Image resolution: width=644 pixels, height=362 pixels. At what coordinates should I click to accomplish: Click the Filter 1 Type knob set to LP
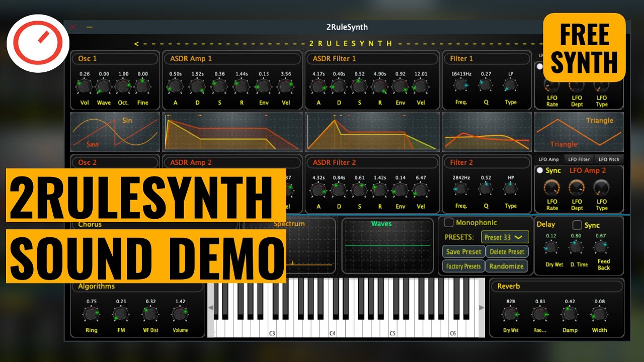(511, 86)
